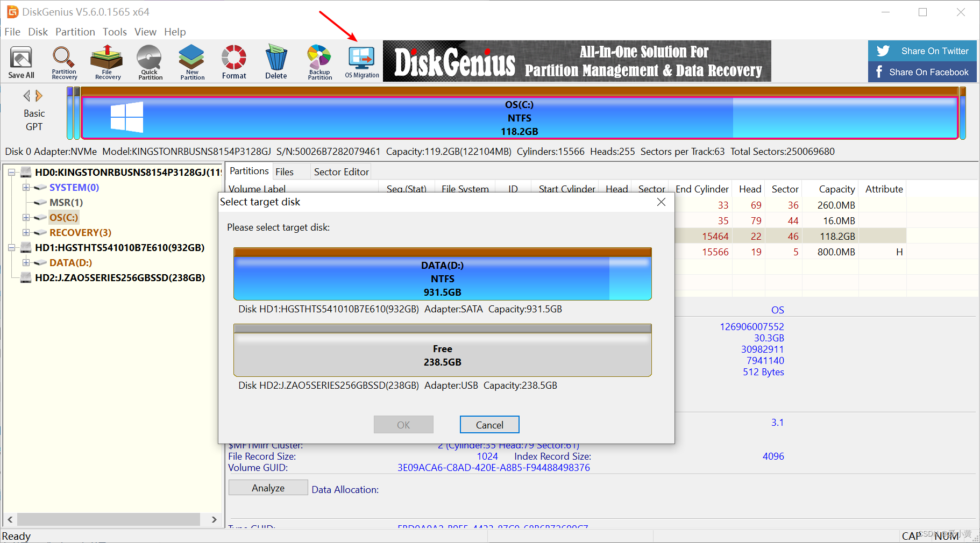This screenshot has height=543, width=980.
Task: Collapse the HD1 HGST disk node
Action: (11, 248)
